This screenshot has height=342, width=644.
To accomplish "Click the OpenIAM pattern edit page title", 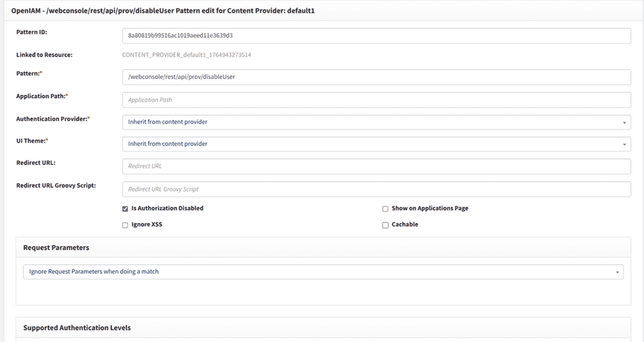I will click(x=163, y=11).
